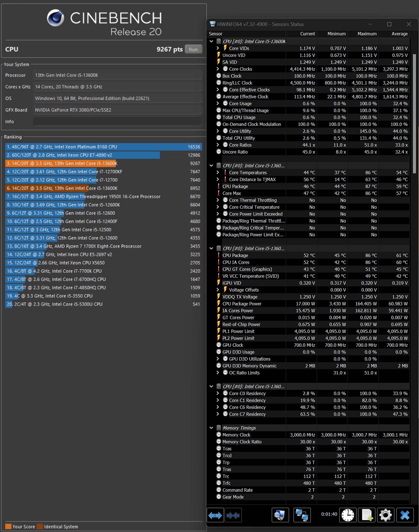The width and height of the screenshot is (419, 532).
Task: Minimize the HWiNFO64 window
Action: tap(370, 24)
